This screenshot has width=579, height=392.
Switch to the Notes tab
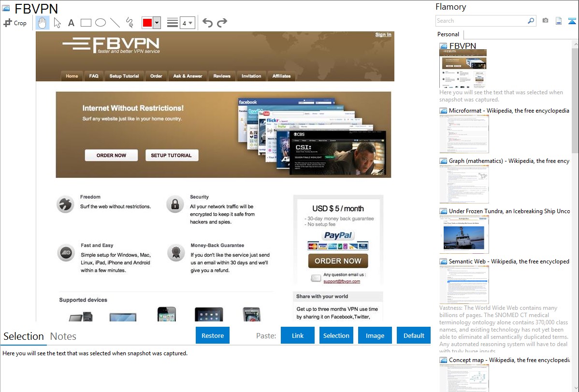tap(63, 336)
